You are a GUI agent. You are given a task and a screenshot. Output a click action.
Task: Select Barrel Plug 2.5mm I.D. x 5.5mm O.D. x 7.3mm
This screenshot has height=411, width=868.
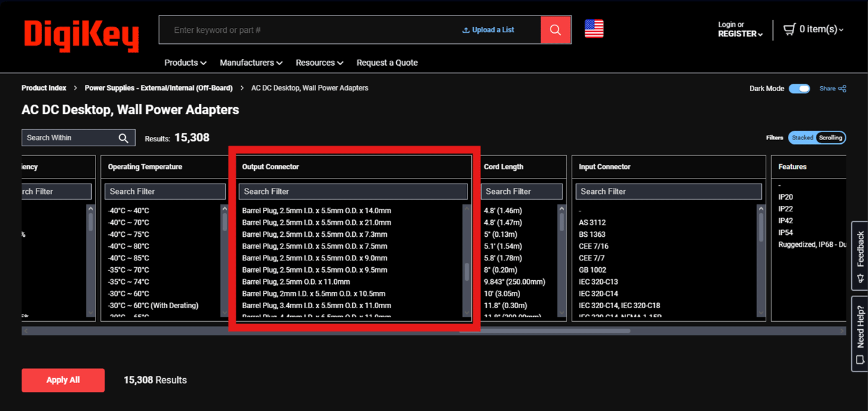315,234
